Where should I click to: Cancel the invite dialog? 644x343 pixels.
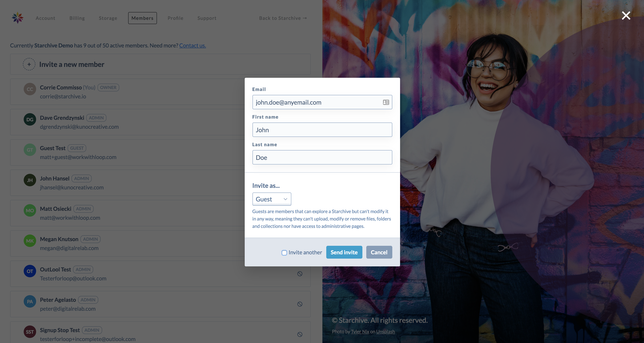coord(379,252)
